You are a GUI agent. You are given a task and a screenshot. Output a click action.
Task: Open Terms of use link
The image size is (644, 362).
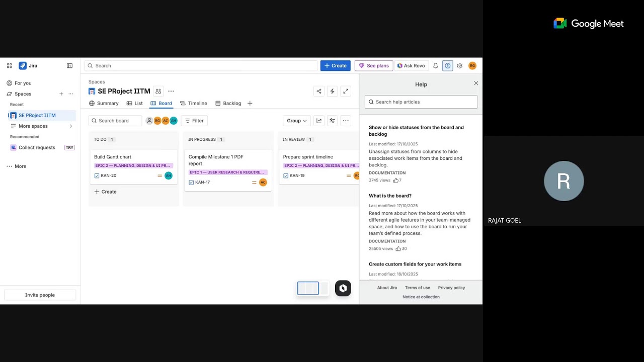[x=418, y=288]
